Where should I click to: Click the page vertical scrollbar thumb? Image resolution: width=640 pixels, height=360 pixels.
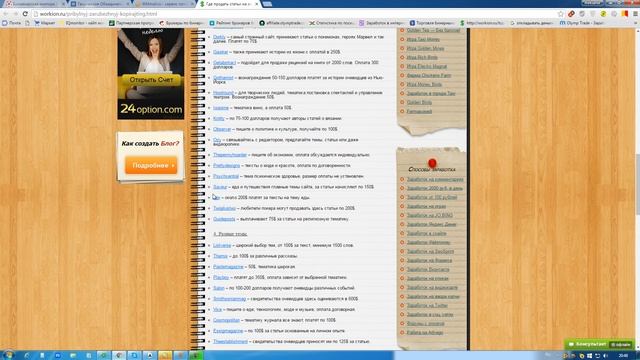coord(637,184)
